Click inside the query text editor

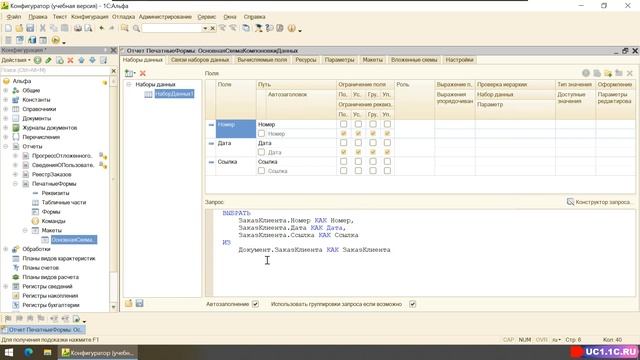coord(424,253)
